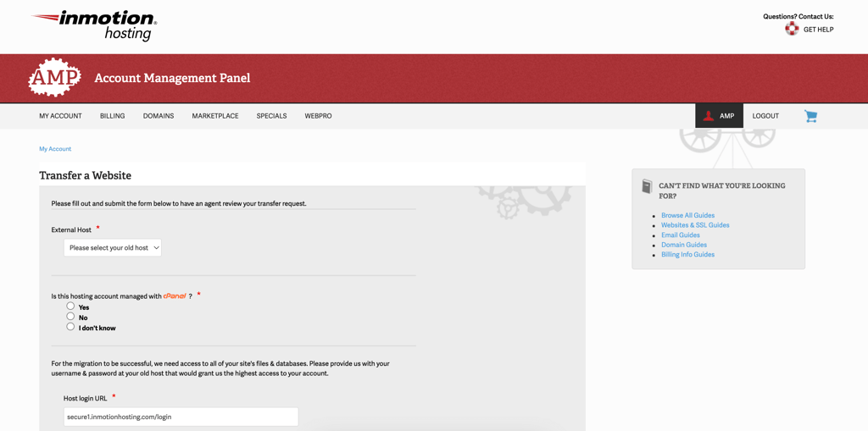Viewport: 868px width, 431px height.
Task: Click the My Account breadcrumb link
Action: [x=55, y=149]
